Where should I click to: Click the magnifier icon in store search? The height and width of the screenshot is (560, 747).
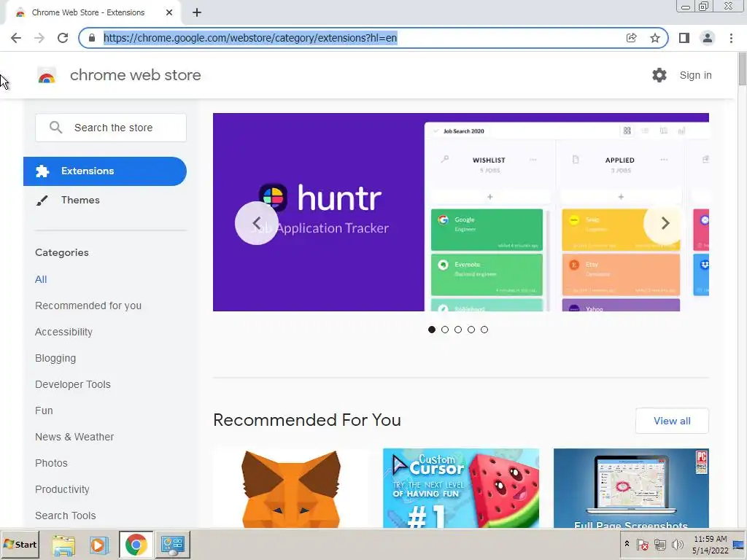coord(55,128)
